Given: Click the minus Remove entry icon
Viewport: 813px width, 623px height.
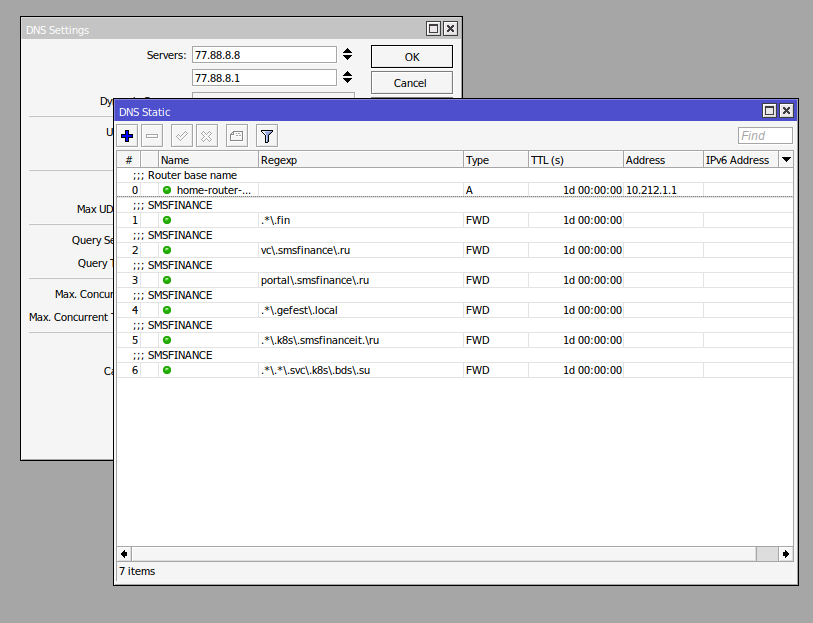Looking at the screenshot, I should point(152,136).
